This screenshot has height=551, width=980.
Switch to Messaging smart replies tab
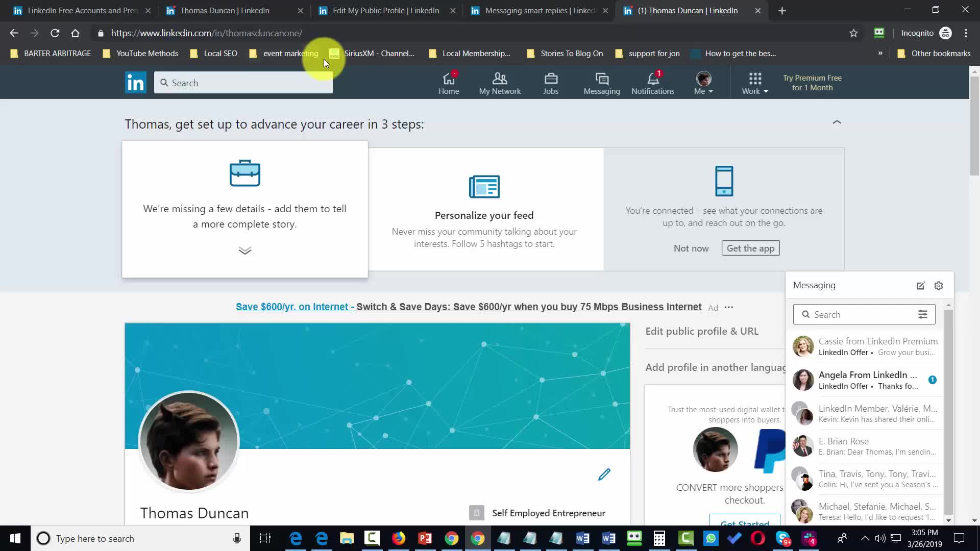coord(539,10)
